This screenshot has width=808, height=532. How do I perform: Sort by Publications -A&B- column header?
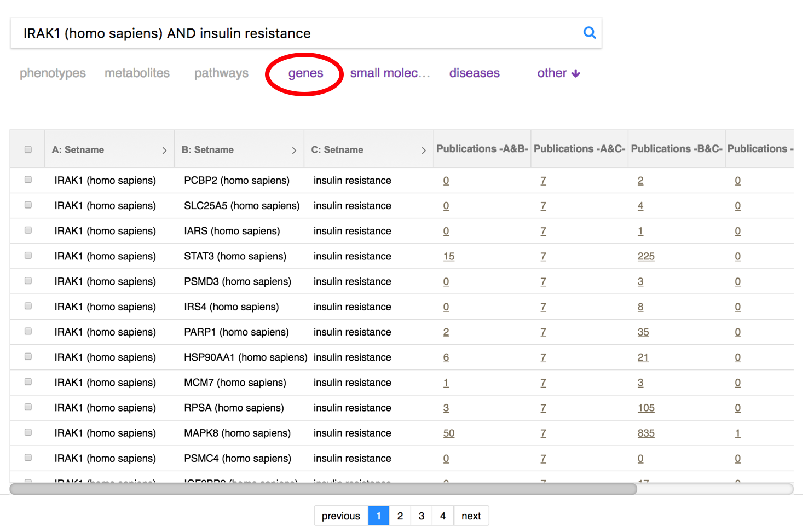482,149
